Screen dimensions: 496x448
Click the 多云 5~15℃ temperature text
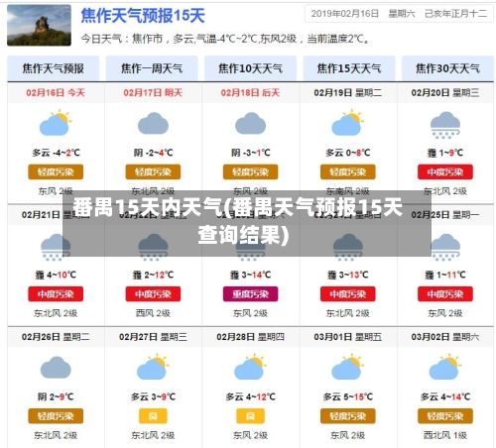(348, 396)
